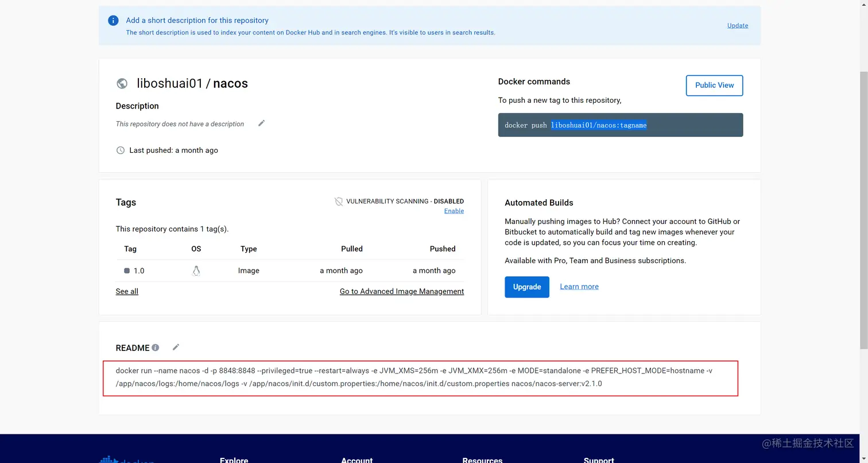Click the Image type cell
This screenshot has height=463, width=868.
(x=249, y=271)
